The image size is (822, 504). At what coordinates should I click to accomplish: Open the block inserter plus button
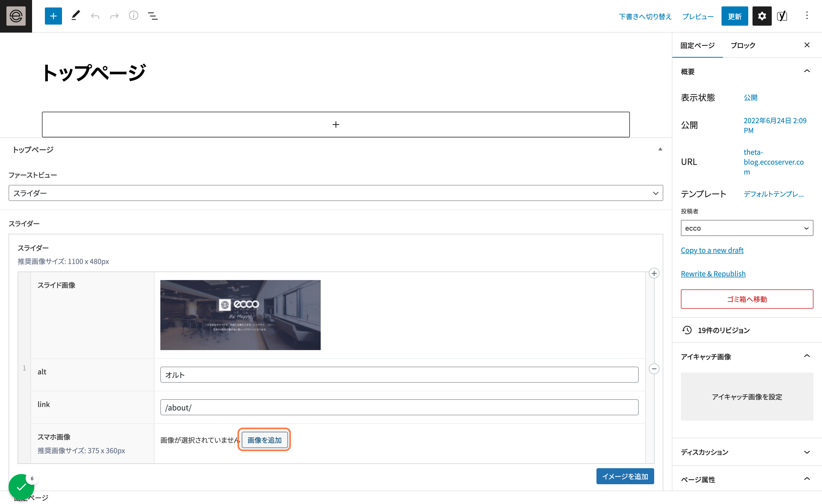[53, 16]
